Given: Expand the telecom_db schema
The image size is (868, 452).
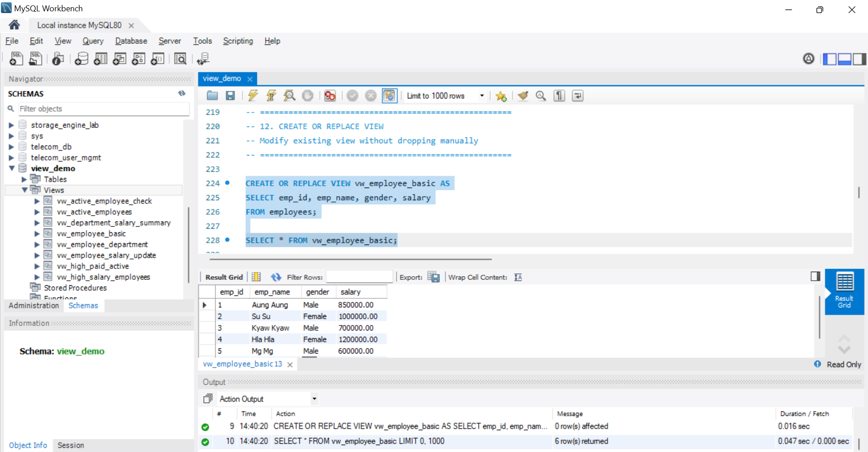Looking at the screenshot, I should coord(11,147).
